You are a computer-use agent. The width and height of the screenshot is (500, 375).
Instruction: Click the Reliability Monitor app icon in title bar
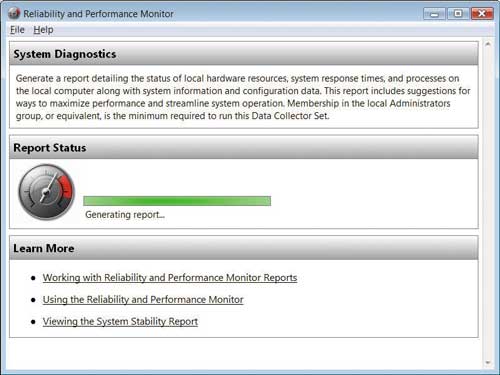tap(14, 13)
